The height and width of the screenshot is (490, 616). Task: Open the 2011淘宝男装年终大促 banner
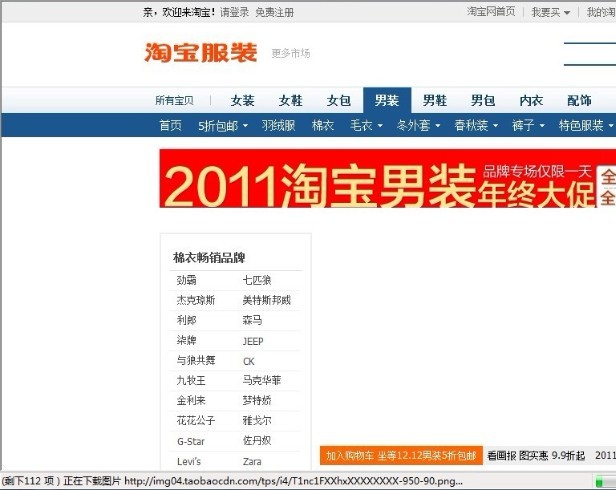pyautogui.click(x=387, y=178)
